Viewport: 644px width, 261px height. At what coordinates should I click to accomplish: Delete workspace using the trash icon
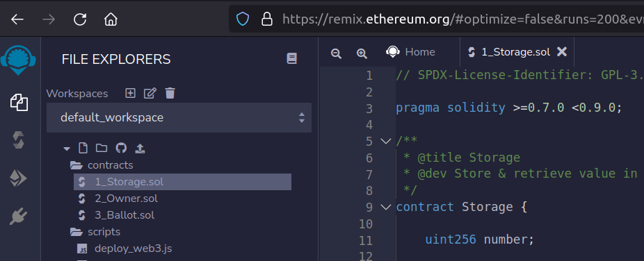pos(170,93)
